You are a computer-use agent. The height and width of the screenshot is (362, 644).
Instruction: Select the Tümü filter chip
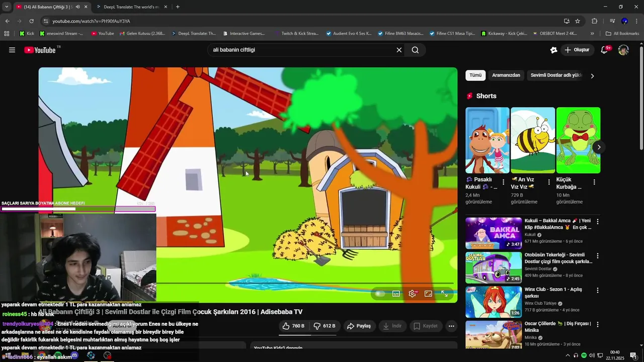[475, 75]
